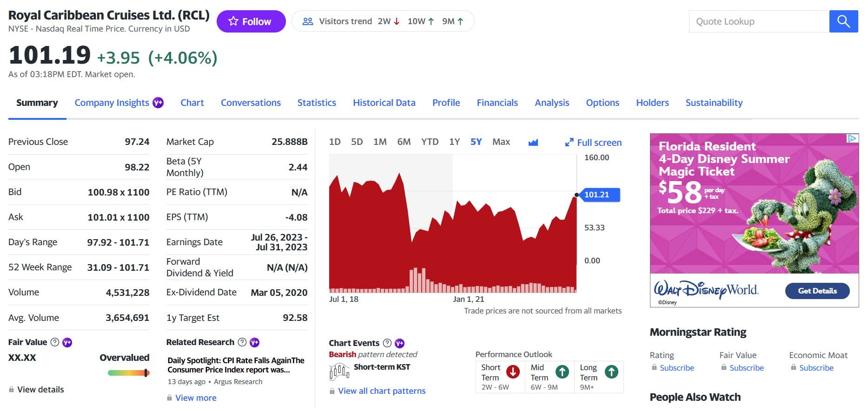Click the 2W visitors trend down arrow
Viewport: 868px width, 411px height.
397,21
